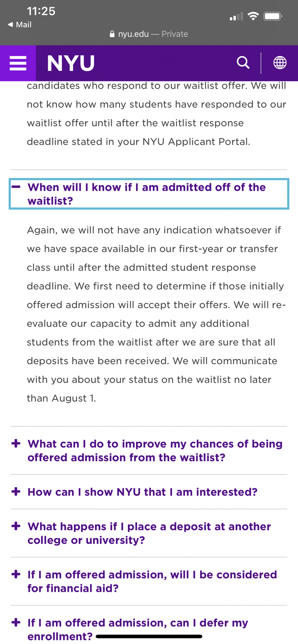
Task: Tap the search magnifying glass icon
Action: [x=243, y=63]
